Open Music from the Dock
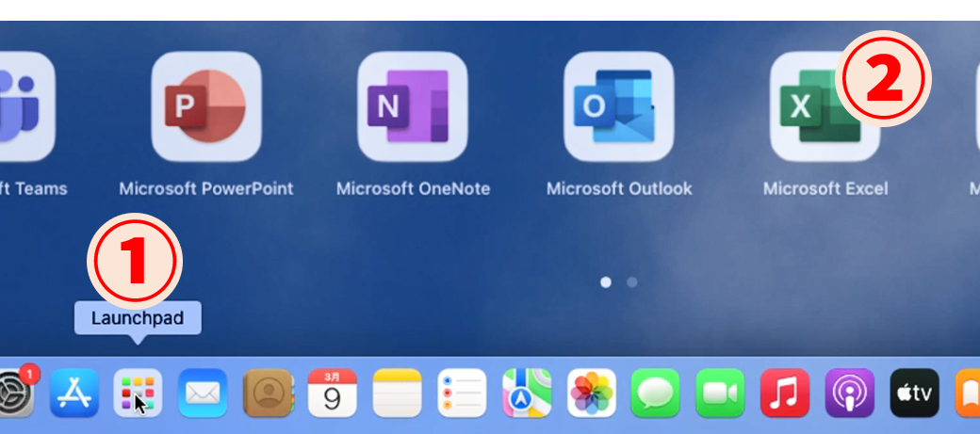Image resolution: width=980 pixels, height=434 pixels. (x=785, y=393)
